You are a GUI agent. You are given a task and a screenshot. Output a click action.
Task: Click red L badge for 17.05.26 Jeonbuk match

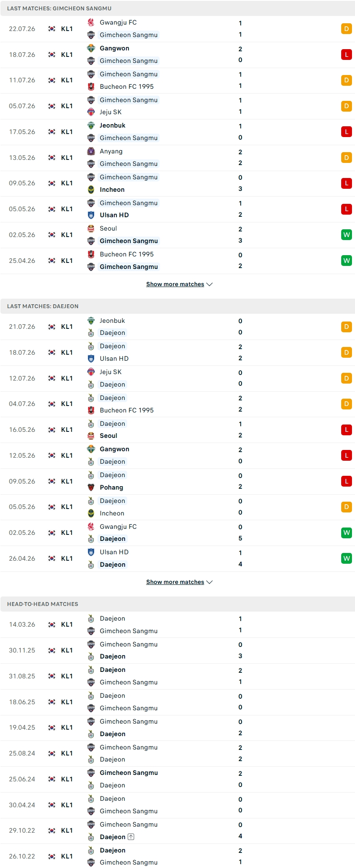click(346, 132)
